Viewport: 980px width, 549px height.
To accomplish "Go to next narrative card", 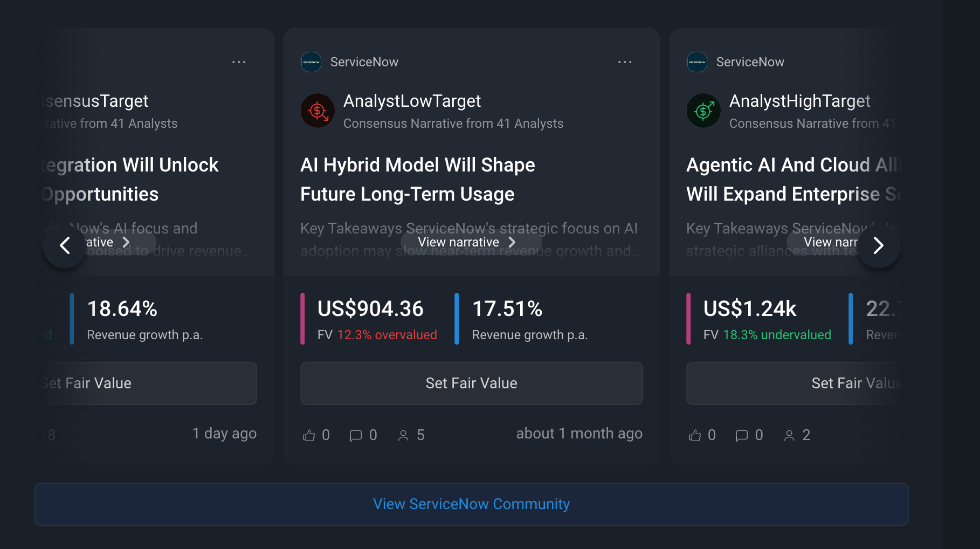I will [879, 246].
